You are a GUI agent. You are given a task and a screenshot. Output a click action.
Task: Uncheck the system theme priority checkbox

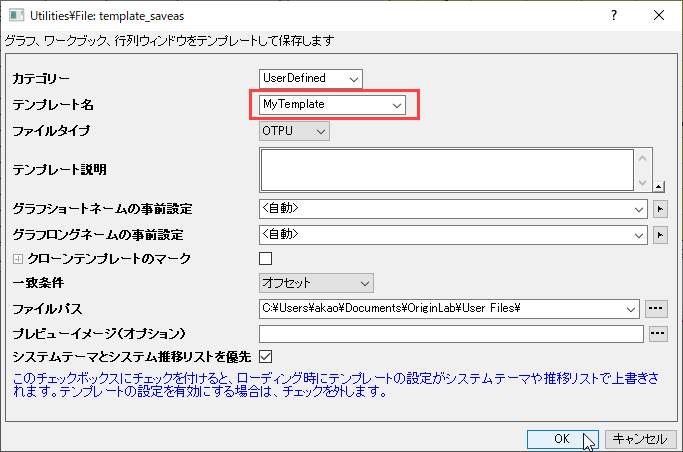click(266, 357)
